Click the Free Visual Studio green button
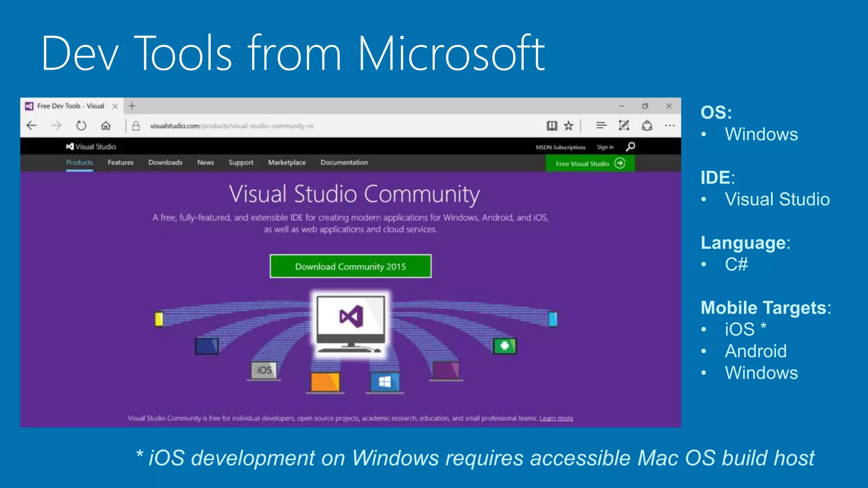This screenshot has width=868, height=488. click(590, 164)
